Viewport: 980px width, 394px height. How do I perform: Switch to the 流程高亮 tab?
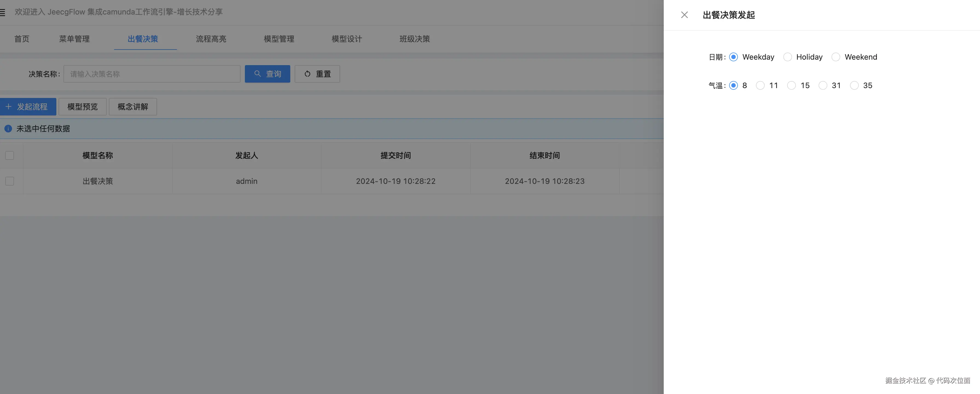pyautogui.click(x=211, y=39)
